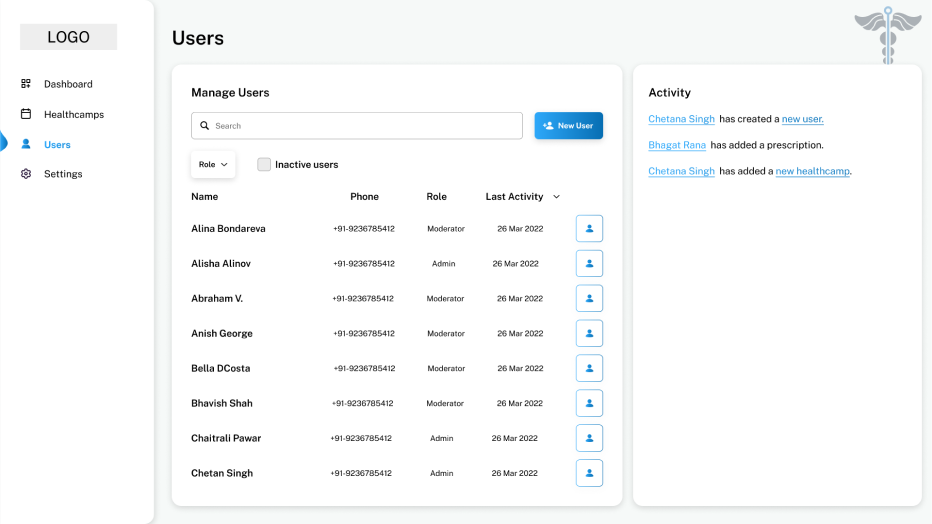Screen dimensions: 932x524
Task: Open Settings in the sidebar
Action: (x=62, y=174)
